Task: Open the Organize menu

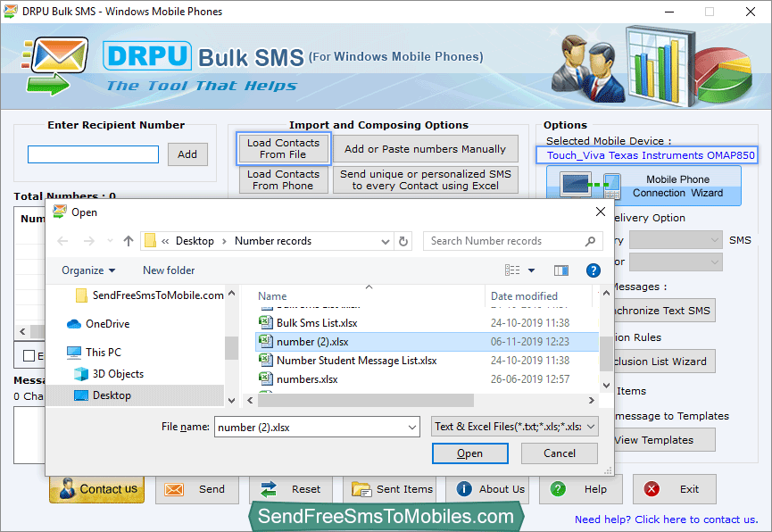Action: (x=88, y=270)
